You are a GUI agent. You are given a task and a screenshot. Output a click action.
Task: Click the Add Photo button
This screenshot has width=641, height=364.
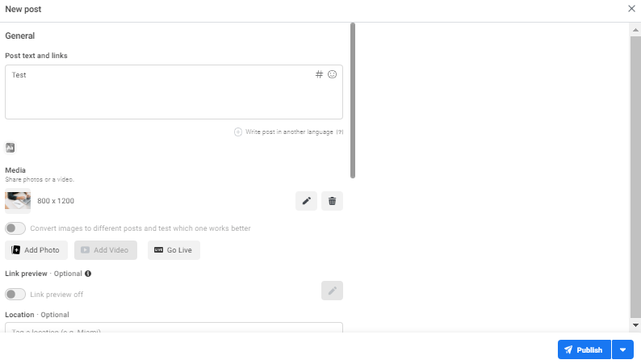[36, 250]
